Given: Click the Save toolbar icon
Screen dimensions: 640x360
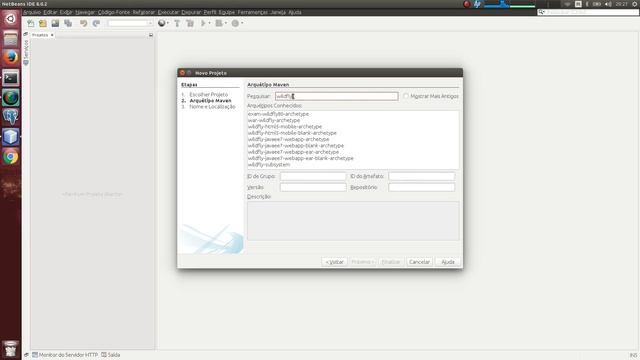Looking at the screenshot, I should pyautogui.click(x=56, y=23).
